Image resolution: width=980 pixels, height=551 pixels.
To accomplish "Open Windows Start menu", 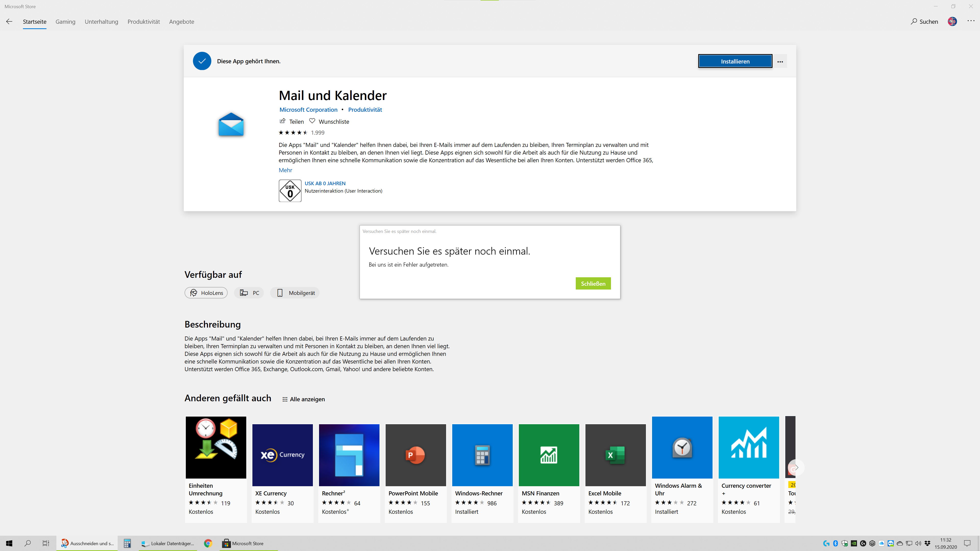I will pos(9,543).
